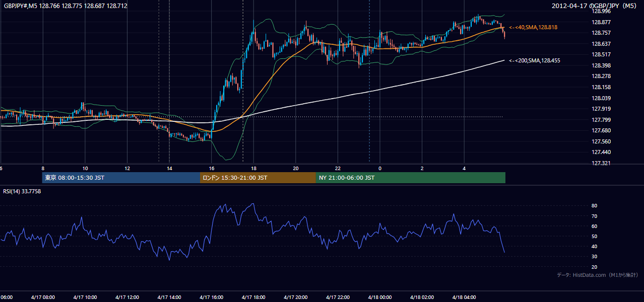Click the 4/18 00:00 time label
The image size is (644, 302).
pos(379,297)
